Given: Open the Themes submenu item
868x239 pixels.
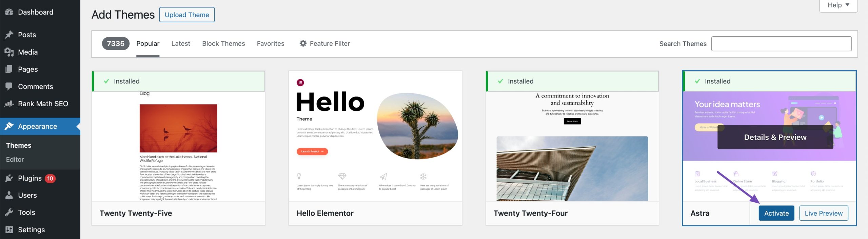Looking at the screenshot, I should pyautogui.click(x=19, y=145).
